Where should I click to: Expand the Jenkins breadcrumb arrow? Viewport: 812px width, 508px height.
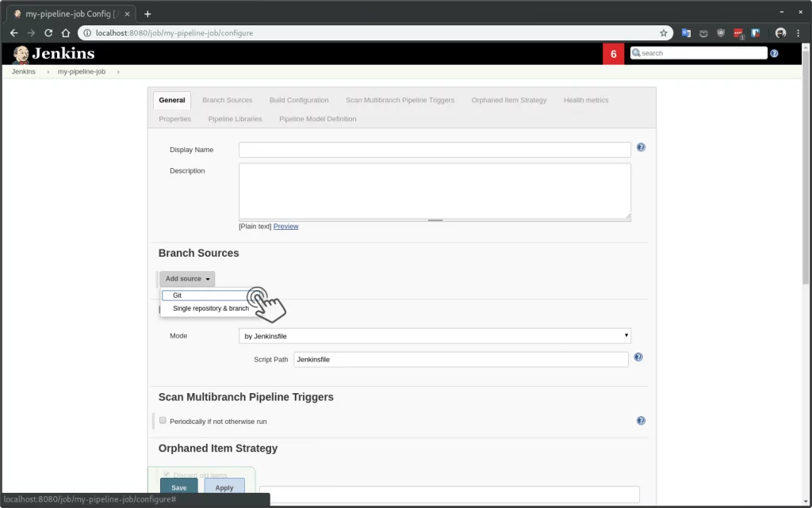click(48, 72)
